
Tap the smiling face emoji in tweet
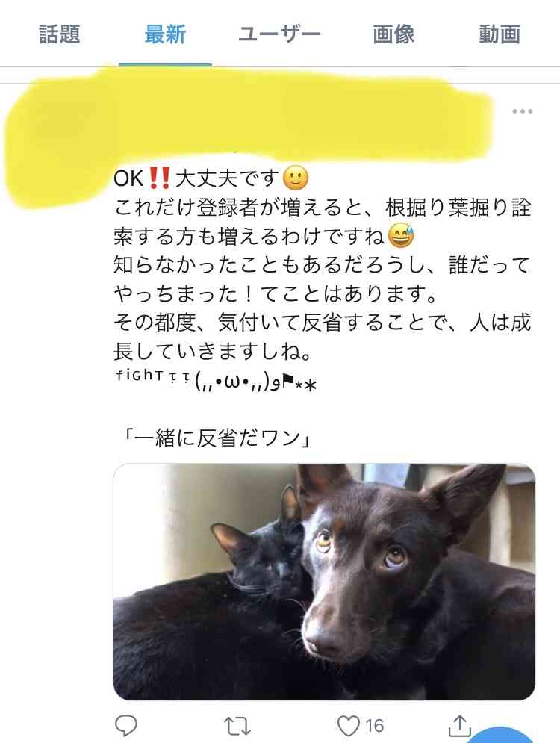coord(295,178)
